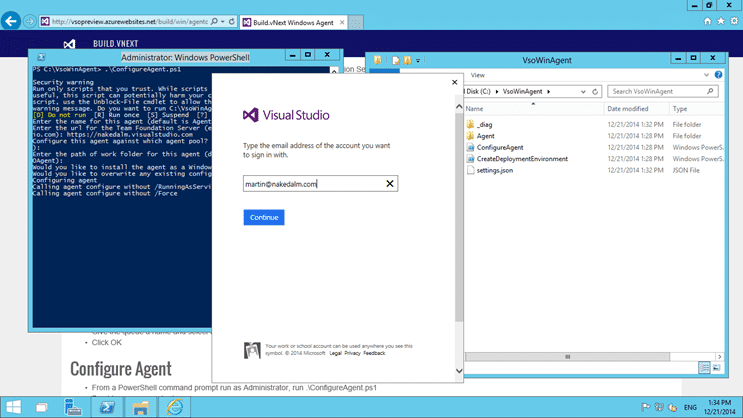Expand the explorer ribbon chevron
This screenshot has height=418, width=743.
706,75
